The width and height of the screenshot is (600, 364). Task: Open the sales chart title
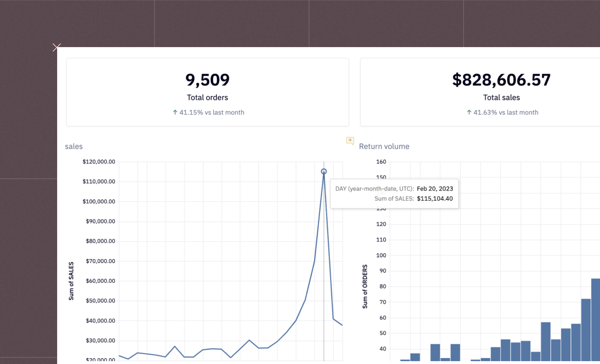click(74, 146)
